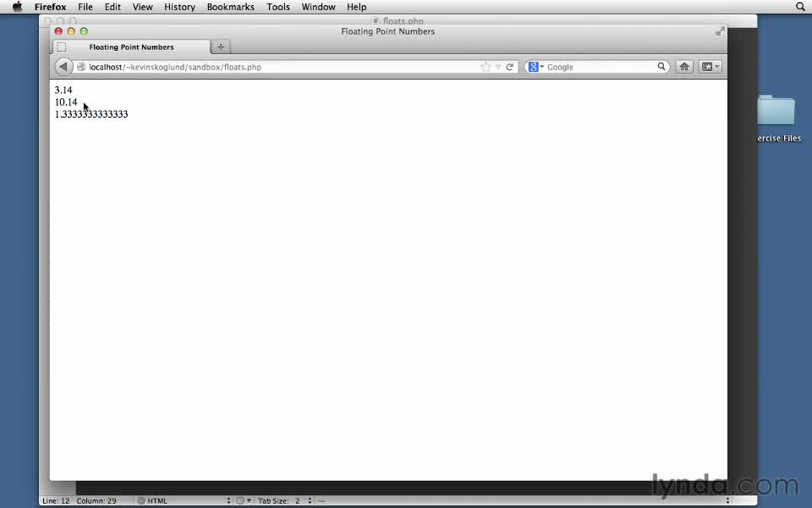Go to the Firefox home page
The height and width of the screenshot is (508, 812).
tap(684, 66)
